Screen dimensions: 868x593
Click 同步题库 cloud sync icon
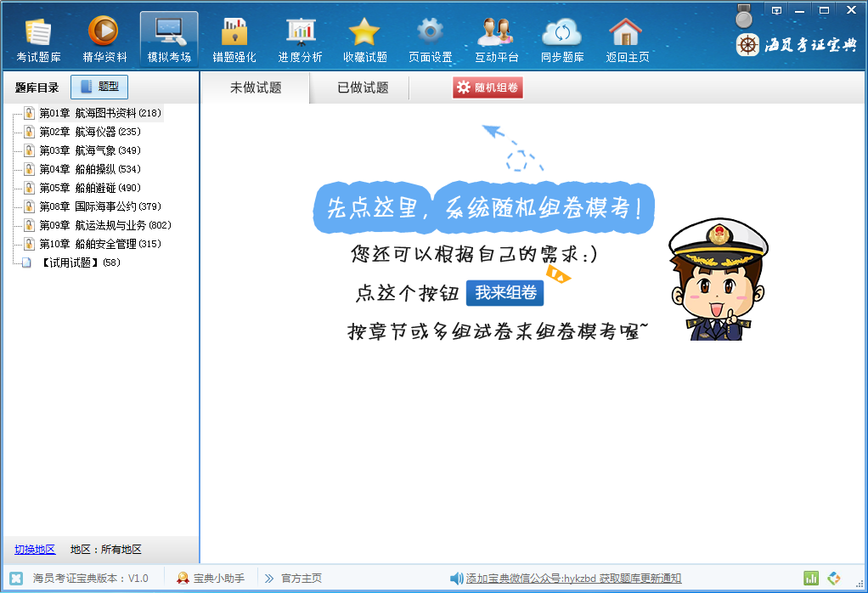(561, 40)
